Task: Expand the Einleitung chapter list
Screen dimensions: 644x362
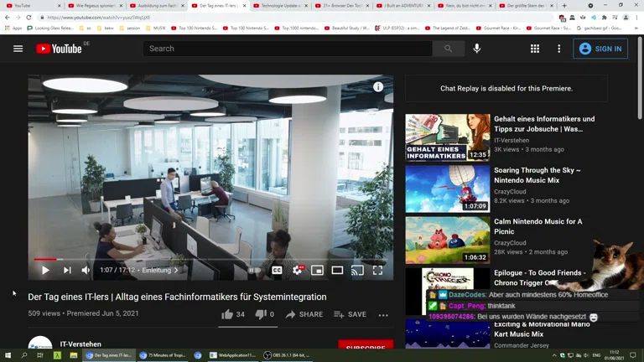Action: coord(160,271)
